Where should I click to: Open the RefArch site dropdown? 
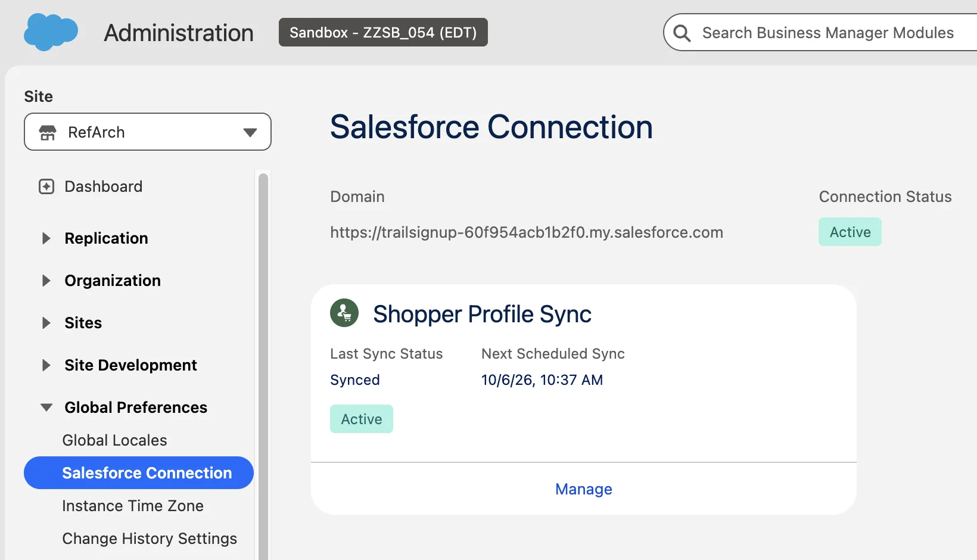(x=148, y=132)
